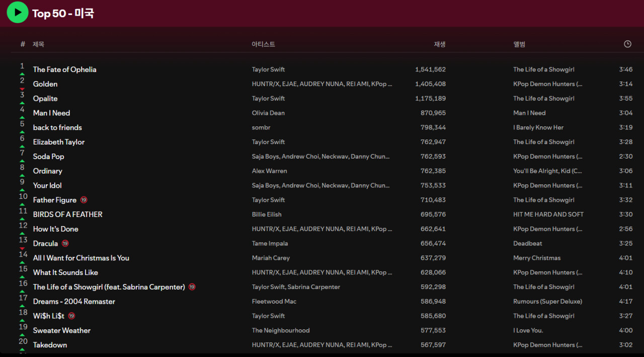Click explicit badge on The Life of a Showgirl track
This screenshot has width=644, height=357.
pos(192,287)
